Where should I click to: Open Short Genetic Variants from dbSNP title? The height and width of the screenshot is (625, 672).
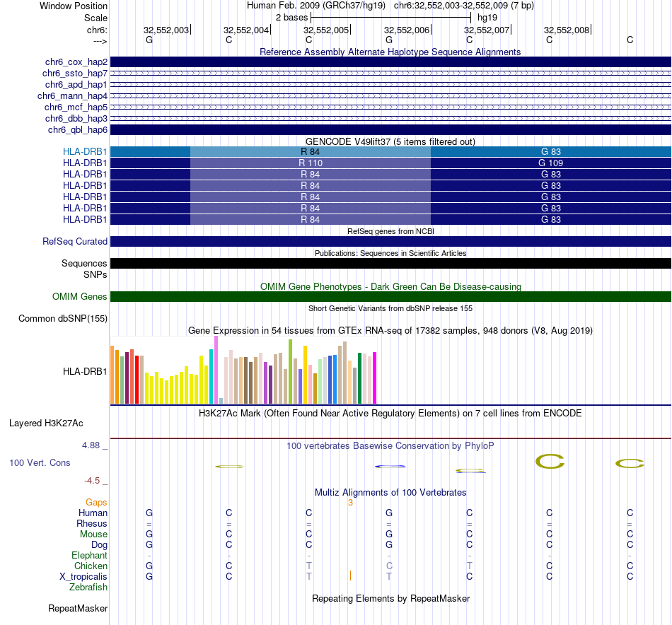click(x=390, y=308)
